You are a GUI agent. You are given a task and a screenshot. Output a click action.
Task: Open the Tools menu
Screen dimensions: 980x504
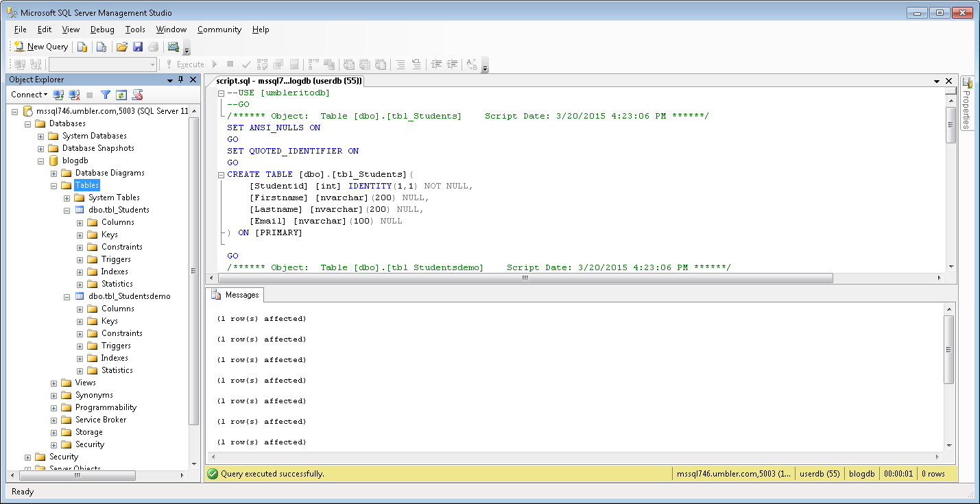pos(135,29)
